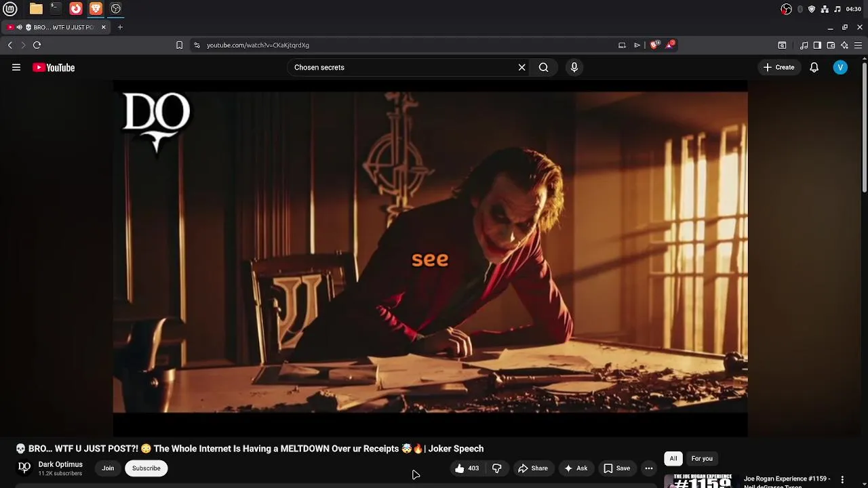
Task: Open the Brave Shields lion icon
Action: (654, 45)
